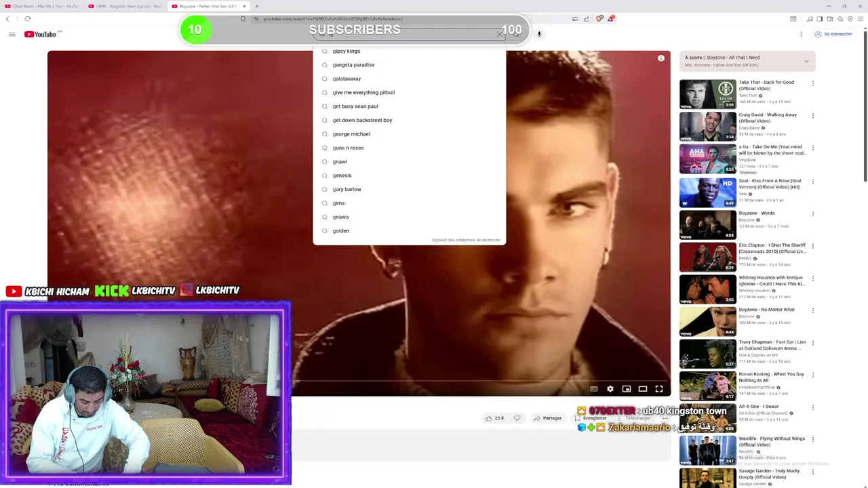Select the 'golden' search suggestion
The width and height of the screenshot is (868, 488).
click(x=409, y=230)
